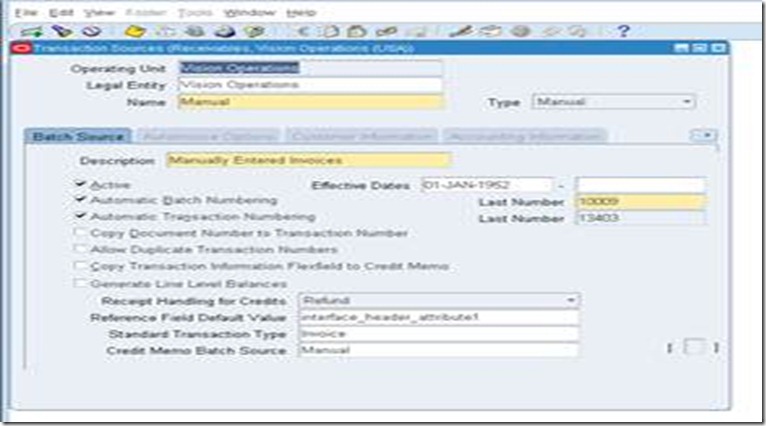The image size is (766, 426).
Task: Click the Attachments paperclip icon
Action: click(551, 32)
